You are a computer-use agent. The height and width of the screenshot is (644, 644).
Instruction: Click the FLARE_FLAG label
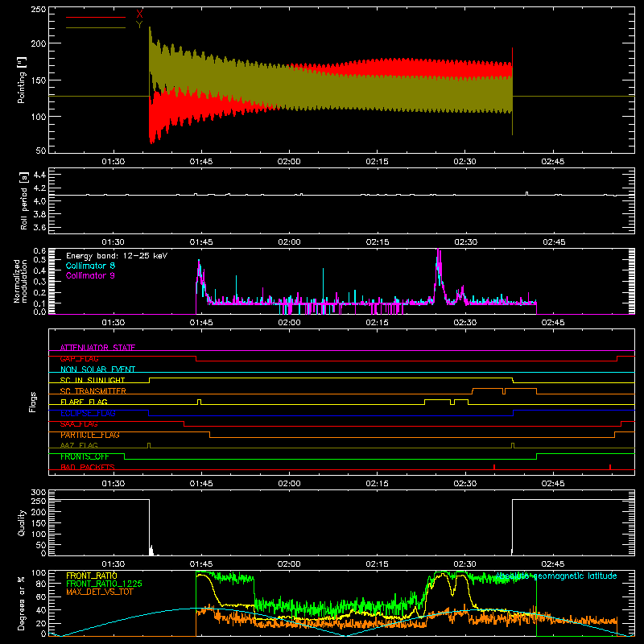(84, 402)
